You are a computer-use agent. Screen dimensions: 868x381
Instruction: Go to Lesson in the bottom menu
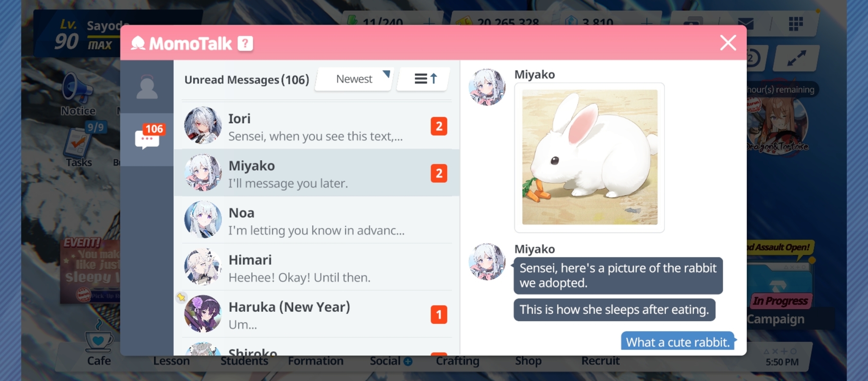[x=171, y=361]
